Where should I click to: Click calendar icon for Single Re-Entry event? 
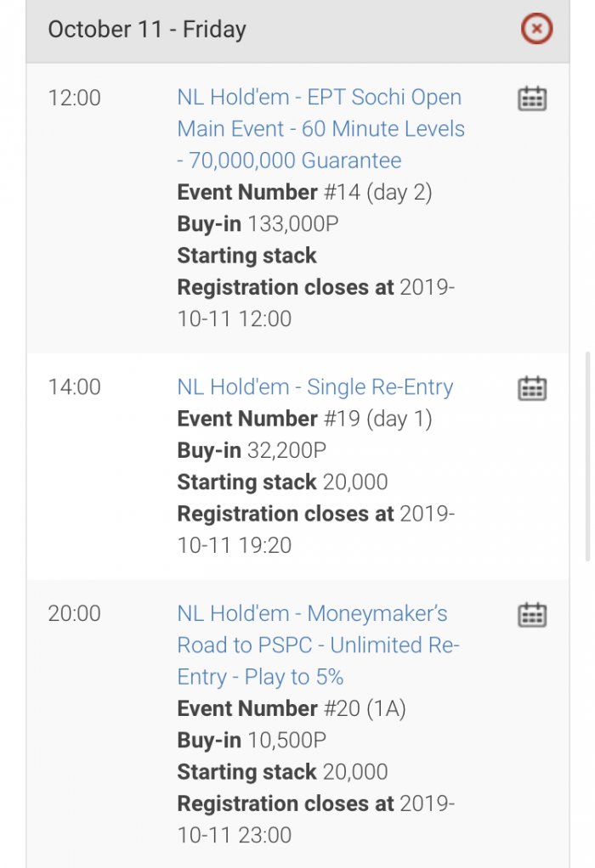pyautogui.click(x=532, y=388)
